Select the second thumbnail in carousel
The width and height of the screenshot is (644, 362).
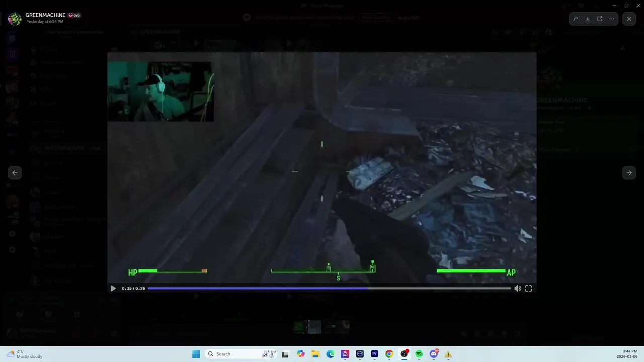tap(314, 327)
